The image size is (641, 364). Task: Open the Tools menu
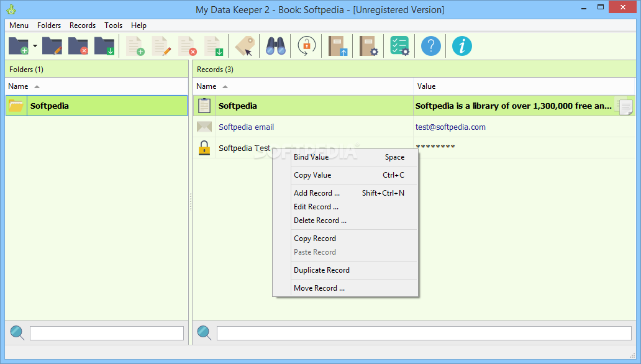tap(113, 25)
